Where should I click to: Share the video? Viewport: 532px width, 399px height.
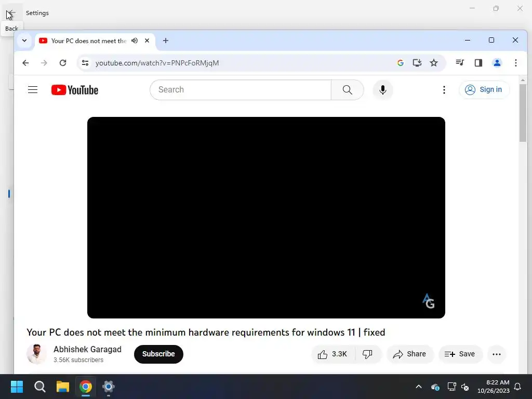point(410,354)
